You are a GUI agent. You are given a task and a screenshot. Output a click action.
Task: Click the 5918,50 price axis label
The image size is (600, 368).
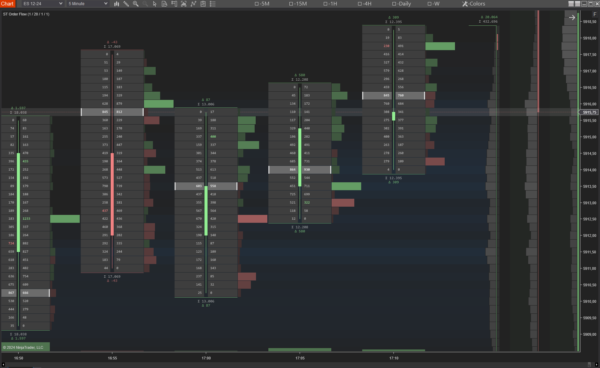(590, 22)
